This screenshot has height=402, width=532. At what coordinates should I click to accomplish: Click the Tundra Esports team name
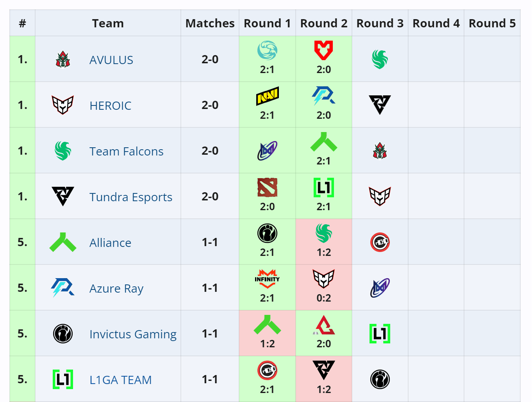(x=130, y=197)
